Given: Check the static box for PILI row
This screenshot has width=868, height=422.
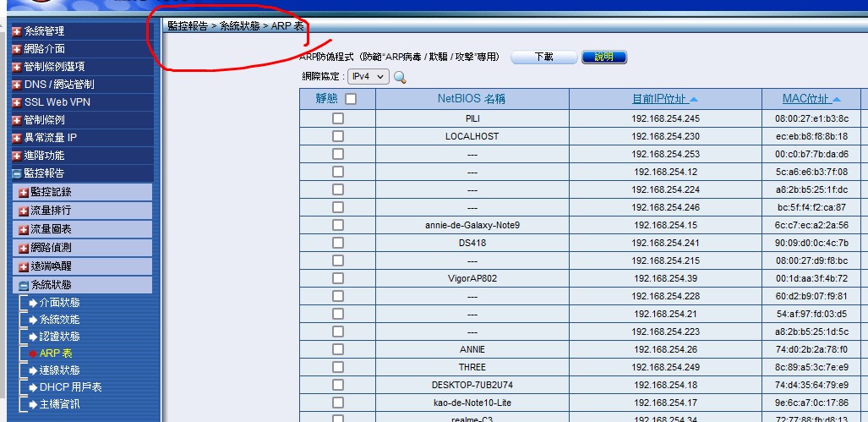Looking at the screenshot, I should 338,119.
